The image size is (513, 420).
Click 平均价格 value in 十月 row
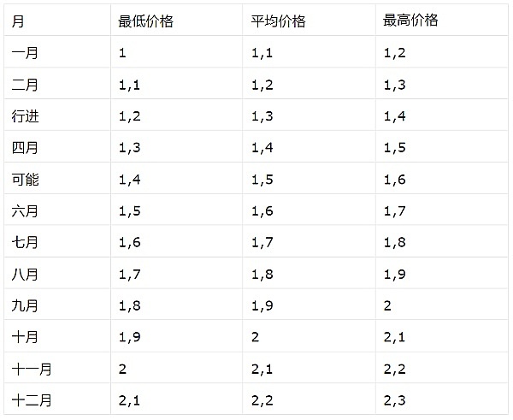tap(256, 337)
